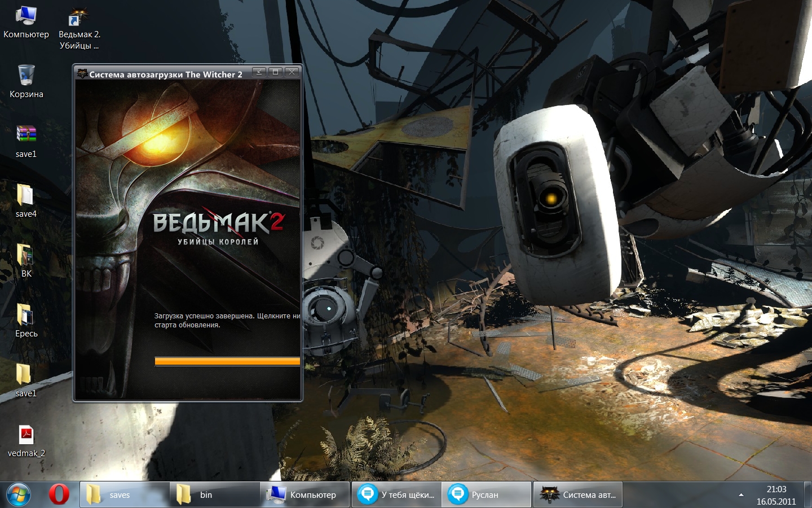Open the Руслан chat taskbar button

pyautogui.click(x=486, y=494)
